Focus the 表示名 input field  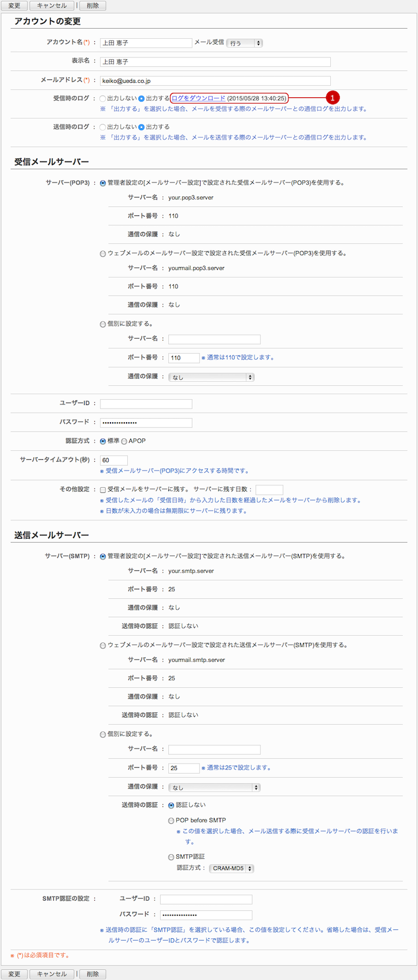pos(215,61)
